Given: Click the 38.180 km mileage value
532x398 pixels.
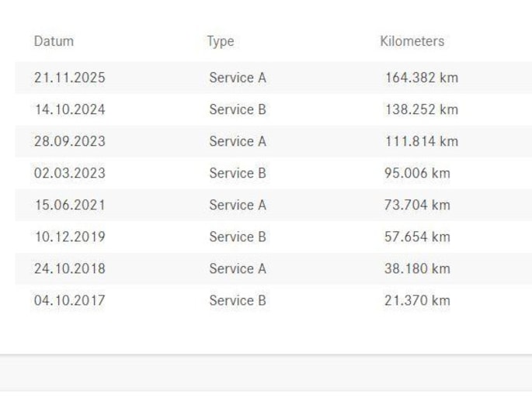Looking at the screenshot, I should coord(417,268).
